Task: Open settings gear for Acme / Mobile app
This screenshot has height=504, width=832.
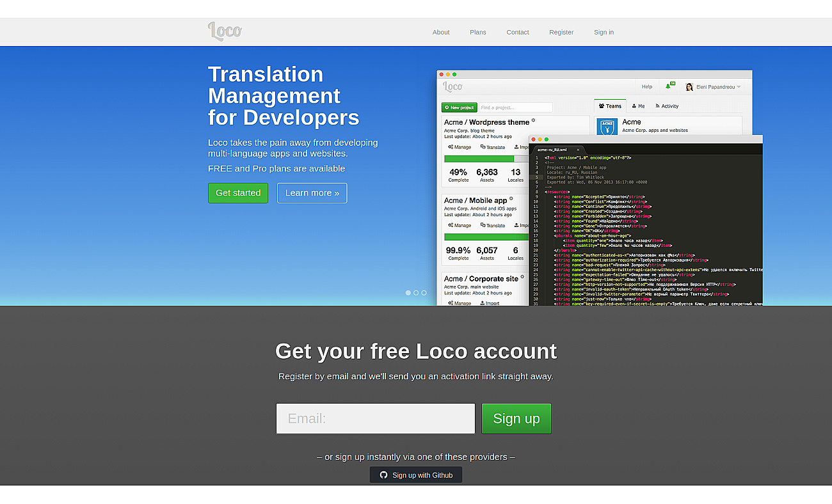Action: tap(511, 198)
